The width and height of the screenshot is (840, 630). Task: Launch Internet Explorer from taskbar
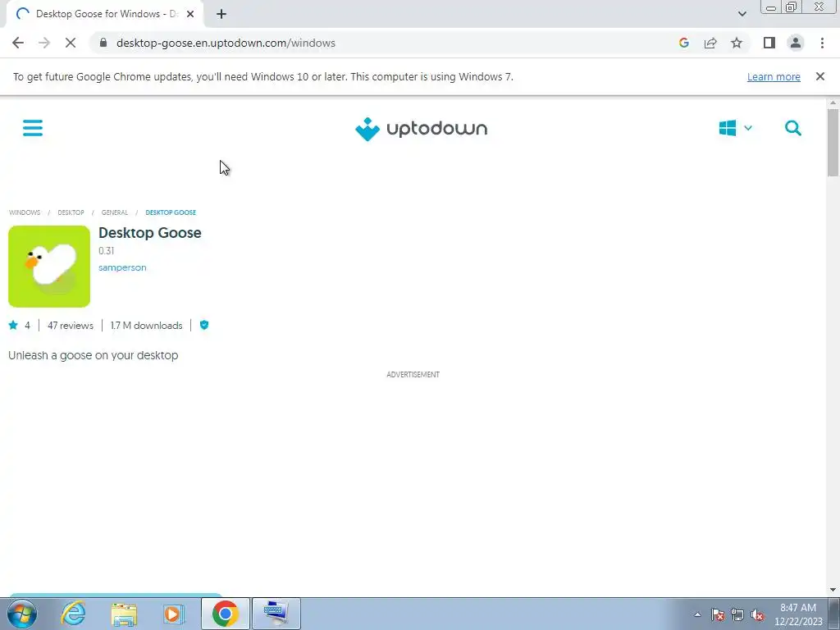click(73, 614)
